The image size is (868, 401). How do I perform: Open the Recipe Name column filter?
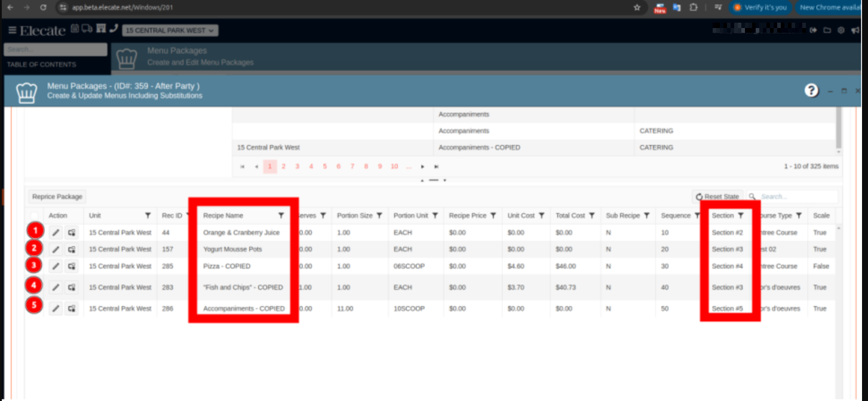coord(281,215)
